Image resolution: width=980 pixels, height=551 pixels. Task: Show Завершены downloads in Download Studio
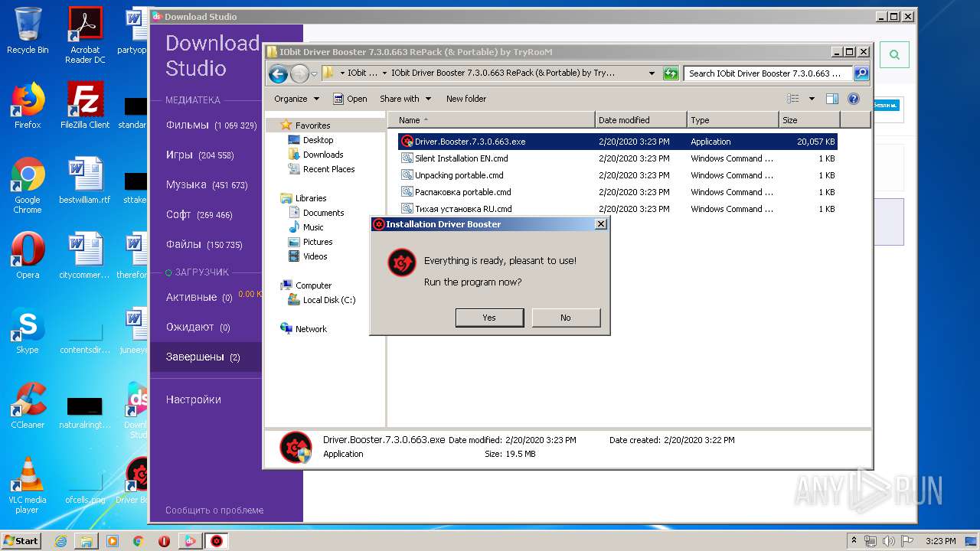(x=203, y=357)
